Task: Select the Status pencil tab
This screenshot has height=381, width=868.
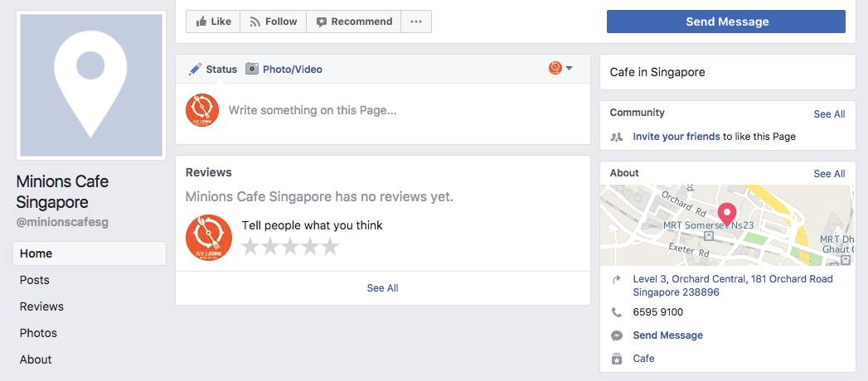Action: click(213, 70)
